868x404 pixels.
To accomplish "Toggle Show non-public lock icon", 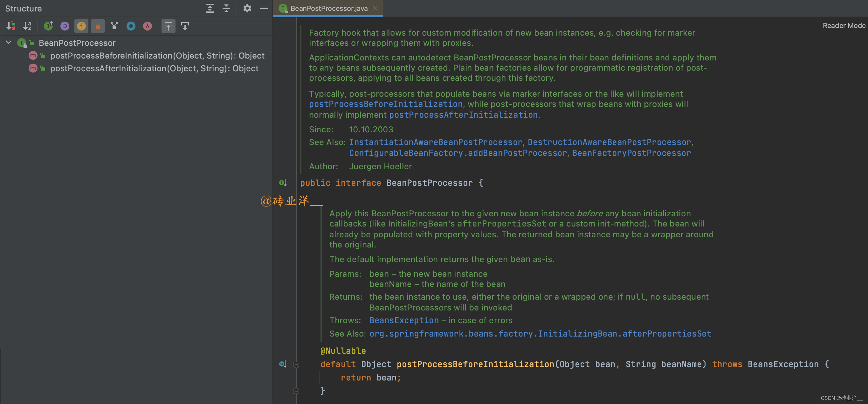I will point(98,26).
